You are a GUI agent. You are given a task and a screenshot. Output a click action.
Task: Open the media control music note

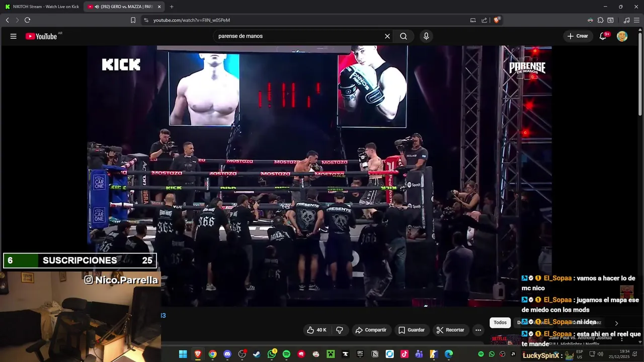626,20
